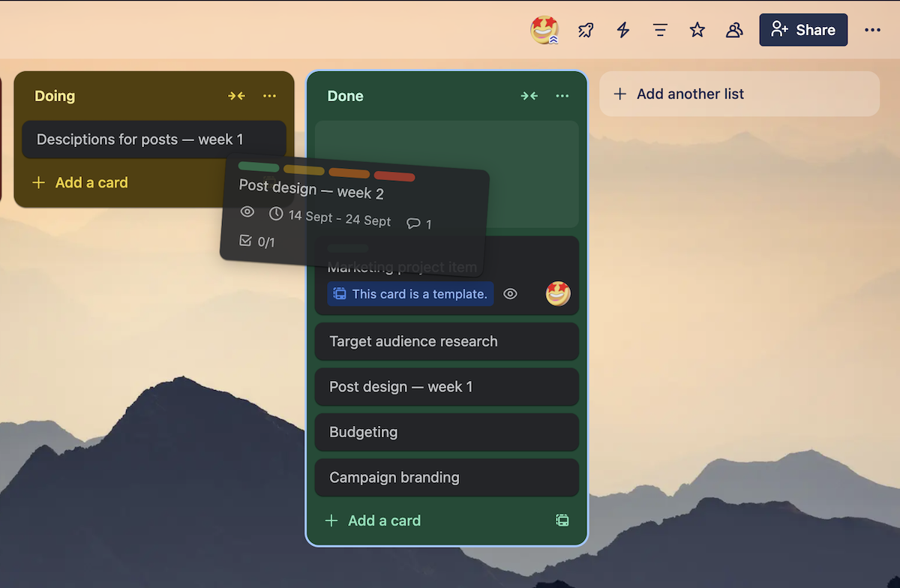
Task: Toggle the watch eye beside the template badge
Action: tap(511, 294)
